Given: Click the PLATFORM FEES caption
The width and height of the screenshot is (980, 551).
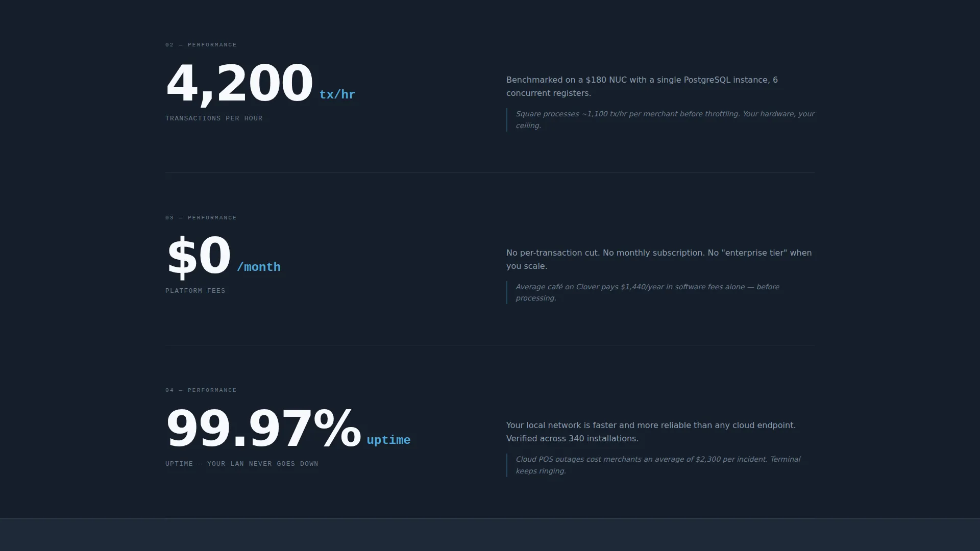Looking at the screenshot, I should (195, 291).
